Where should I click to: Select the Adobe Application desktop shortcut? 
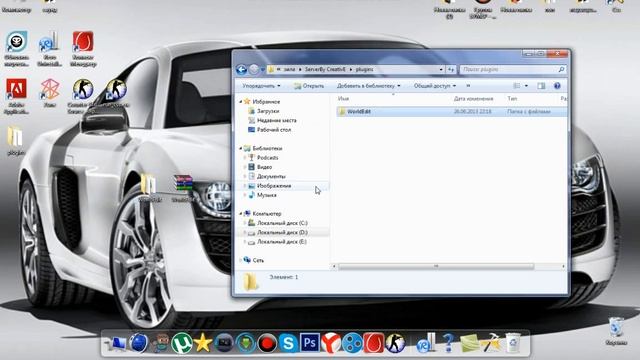tap(16, 96)
